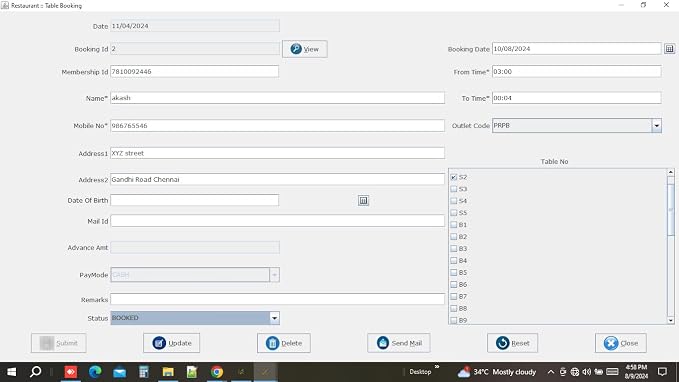The height and width of the screenshot is (382, 679).
Task: Click the Remarks input field
Action: click(x=277, y=299)
